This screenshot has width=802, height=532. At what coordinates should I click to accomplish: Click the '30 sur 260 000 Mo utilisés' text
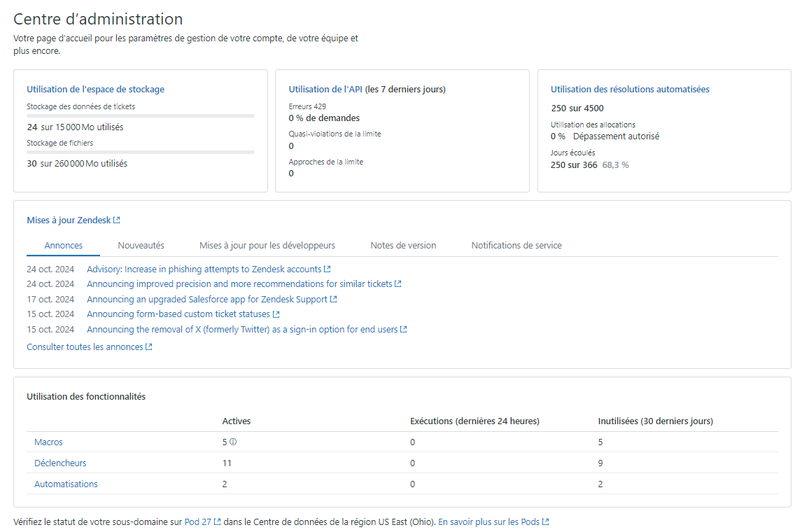coord(77,164)
